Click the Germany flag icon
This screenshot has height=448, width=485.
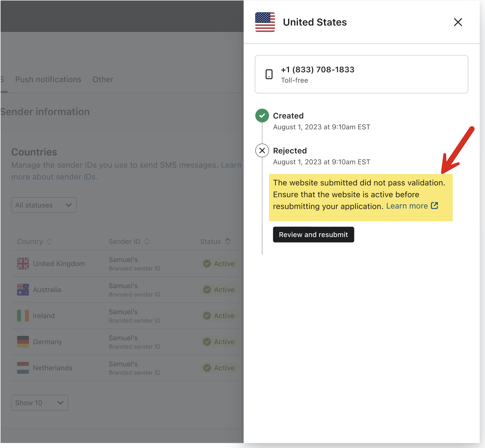click(x=23, y=342)
